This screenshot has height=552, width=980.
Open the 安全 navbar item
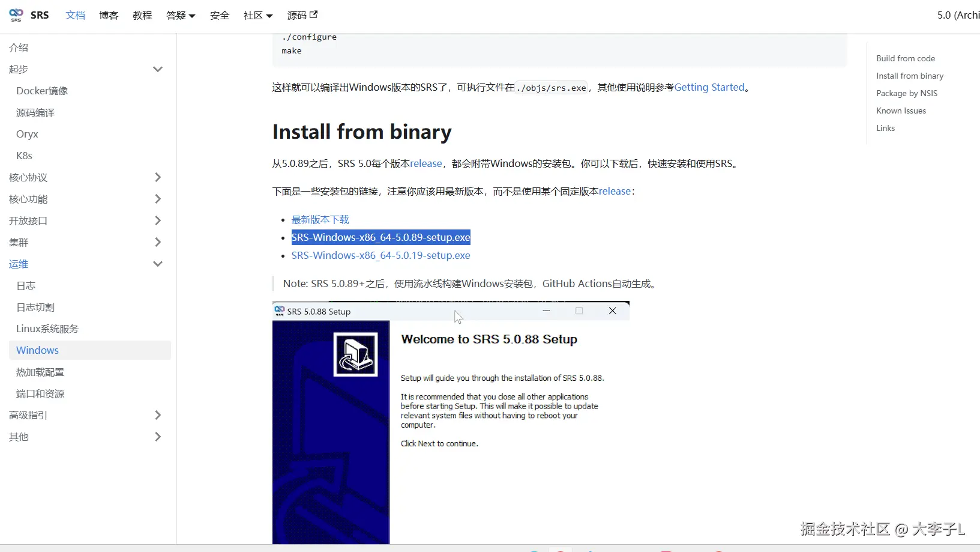(220, 15)
